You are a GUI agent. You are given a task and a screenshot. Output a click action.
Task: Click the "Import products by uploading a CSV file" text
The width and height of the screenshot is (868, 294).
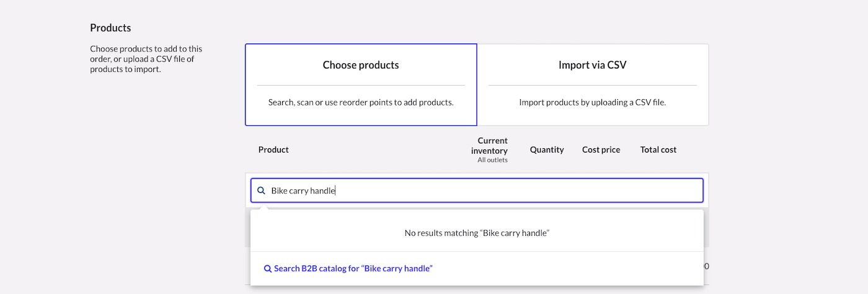[593, 102]
